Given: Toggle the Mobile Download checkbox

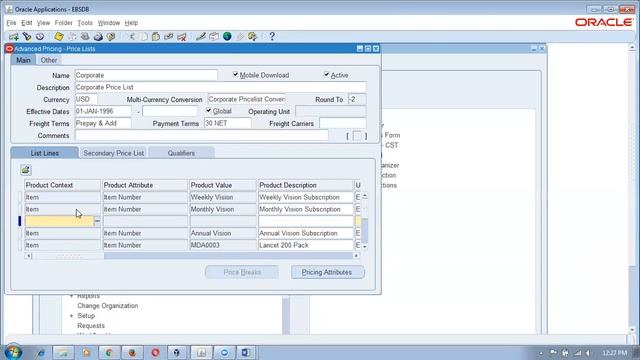Looking at the screenshot, I should click(x=236, y=74).
